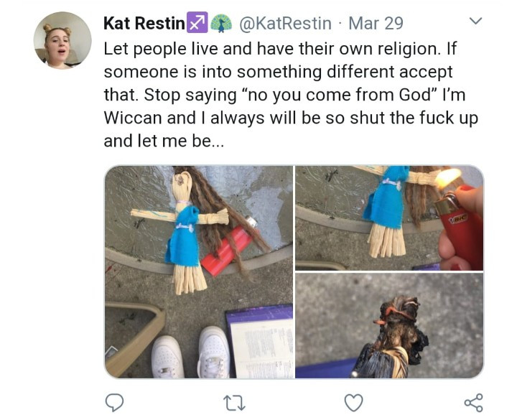Visit the @KatRestin handle link
The height and width of the screenshot is (420, 517).
(x=284, y=23)
